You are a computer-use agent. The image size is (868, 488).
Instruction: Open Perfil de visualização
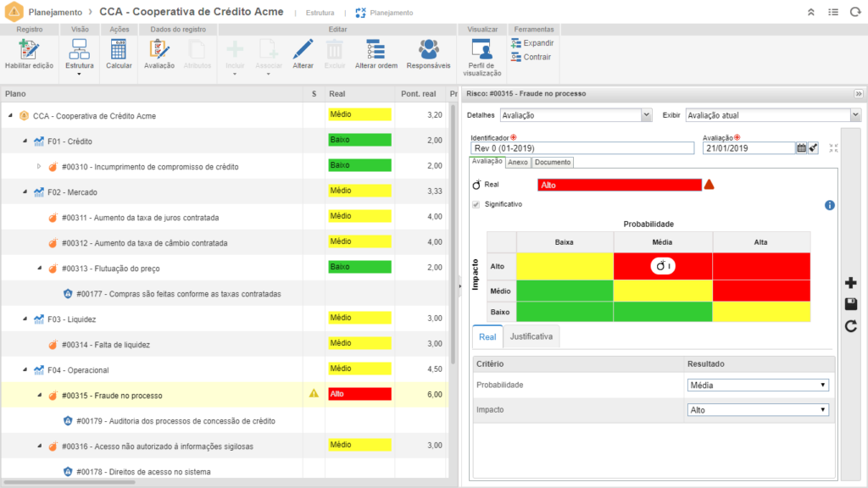click(x=482, y=49)
